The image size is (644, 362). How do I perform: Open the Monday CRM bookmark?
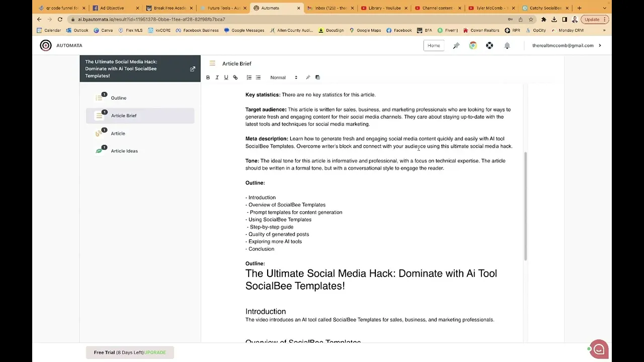[568, 30]
